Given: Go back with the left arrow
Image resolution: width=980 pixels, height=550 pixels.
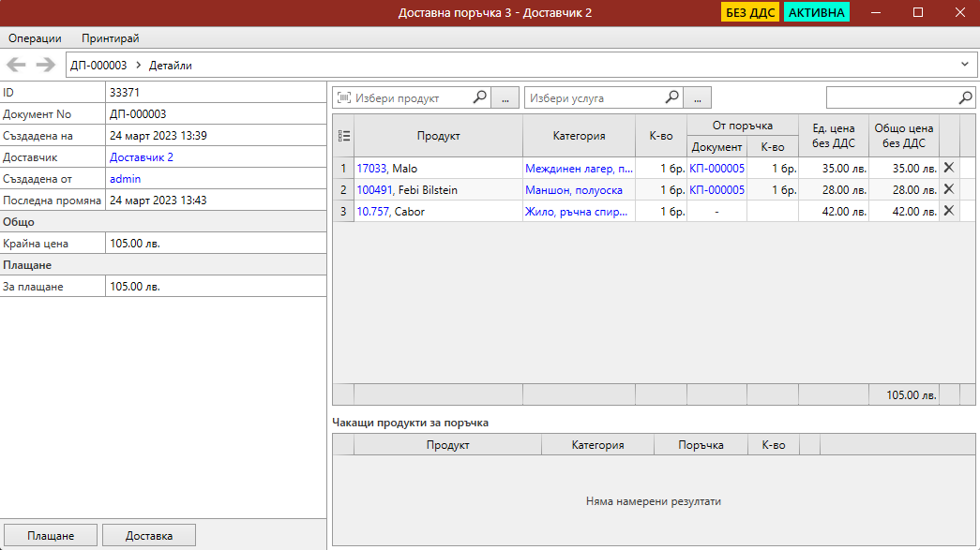Looking at the screenshot, I should click(16, 65).
